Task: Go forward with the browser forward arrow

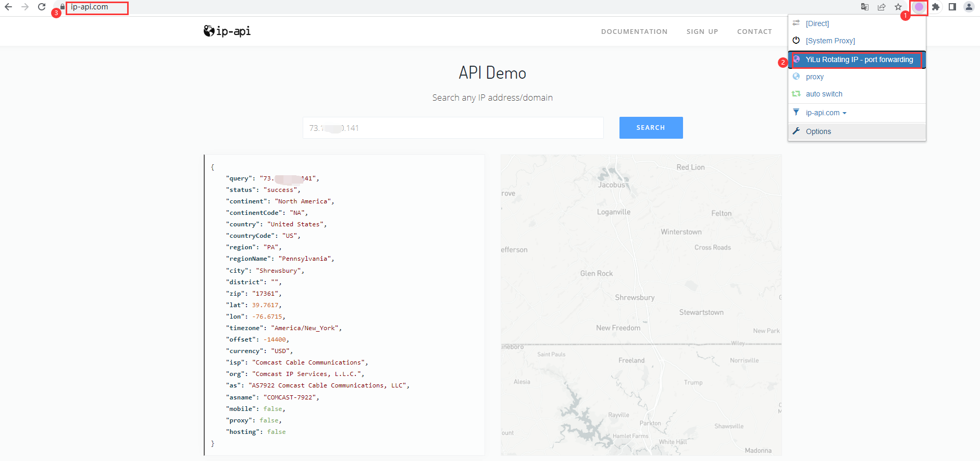Action: click(25, 7)
